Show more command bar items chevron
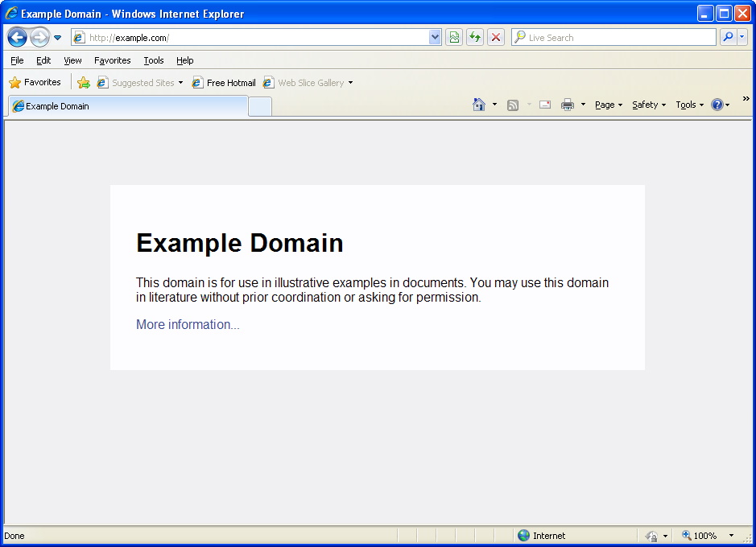756x547 pixels. (x=746, y=99)
